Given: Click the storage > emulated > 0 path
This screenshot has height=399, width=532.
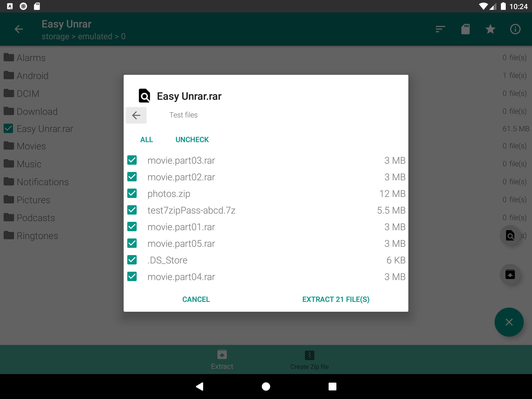Looking at the screenshot, I should [x=83, y=37].
